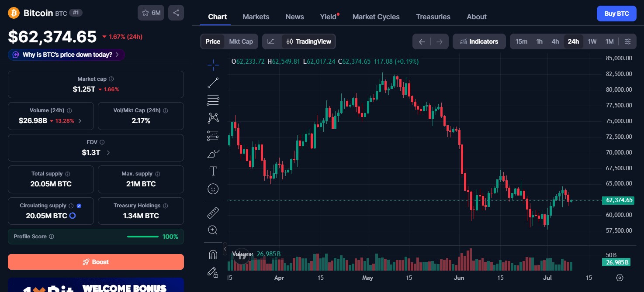Toggle the magnet snap mode
The image size is (644, 292).
(x=213, y=254)
